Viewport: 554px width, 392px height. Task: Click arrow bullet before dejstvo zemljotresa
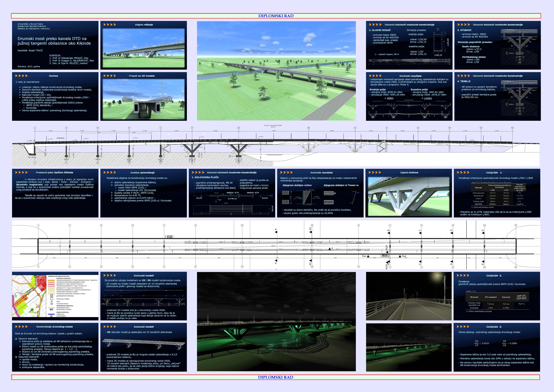pos(112,201)
